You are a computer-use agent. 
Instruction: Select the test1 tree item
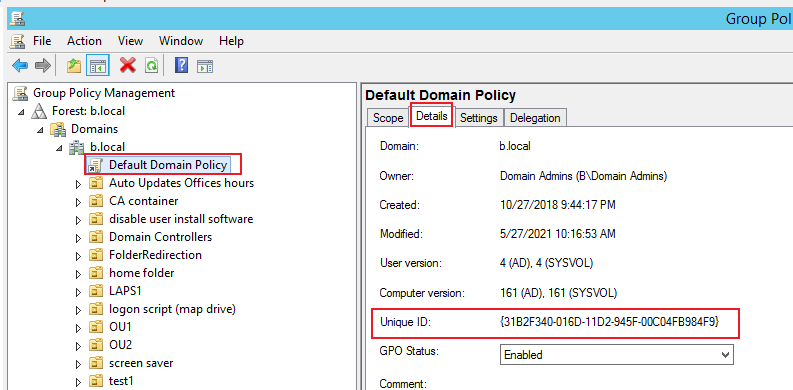pyautogui.click(x=121, y=381)
